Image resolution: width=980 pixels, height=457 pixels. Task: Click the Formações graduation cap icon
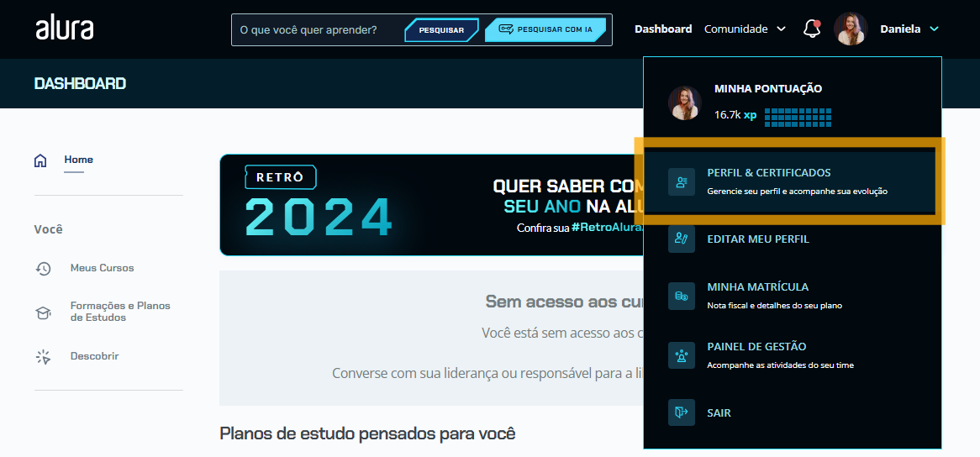(x=43, y=313)
